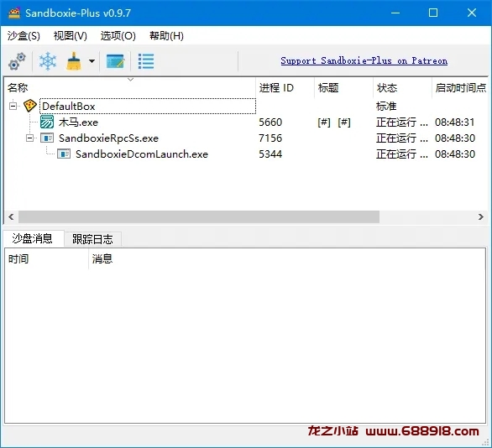Viewport: 492px width, 448px height.
Task: Click the snowflake suspend toolbar icon
Action: coord(48,61)
